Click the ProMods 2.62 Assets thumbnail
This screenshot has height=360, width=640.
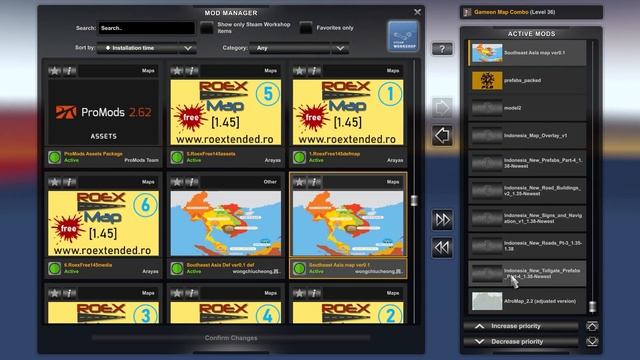(x=103, y=112)
